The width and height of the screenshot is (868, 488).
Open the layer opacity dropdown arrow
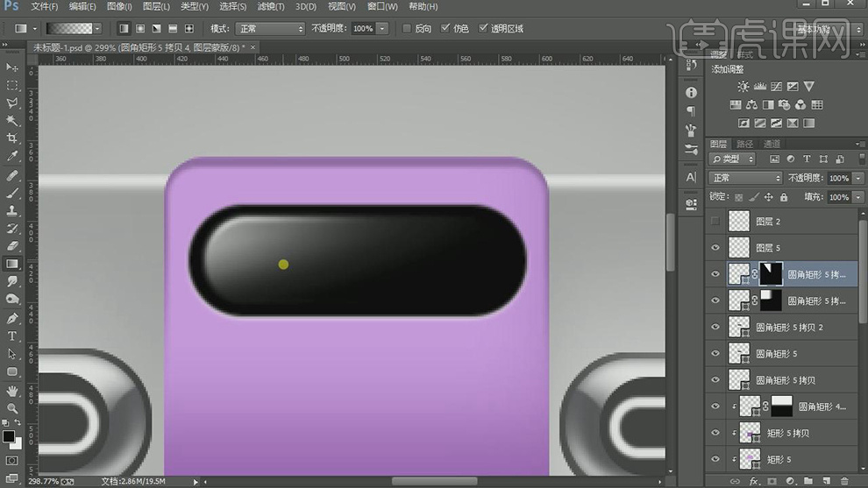[858, 178]
